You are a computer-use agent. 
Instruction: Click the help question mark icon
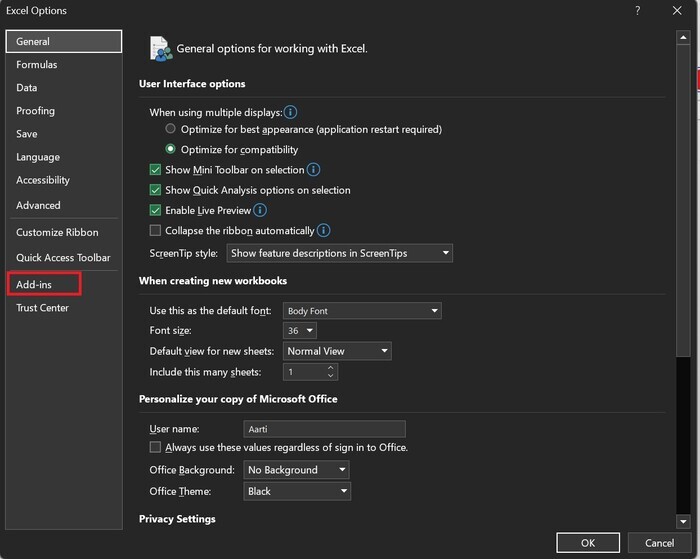click(638, 10)
